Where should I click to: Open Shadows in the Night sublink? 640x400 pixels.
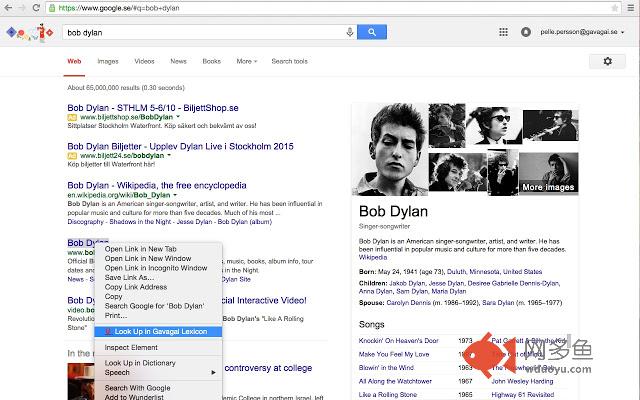coord(140,222)
